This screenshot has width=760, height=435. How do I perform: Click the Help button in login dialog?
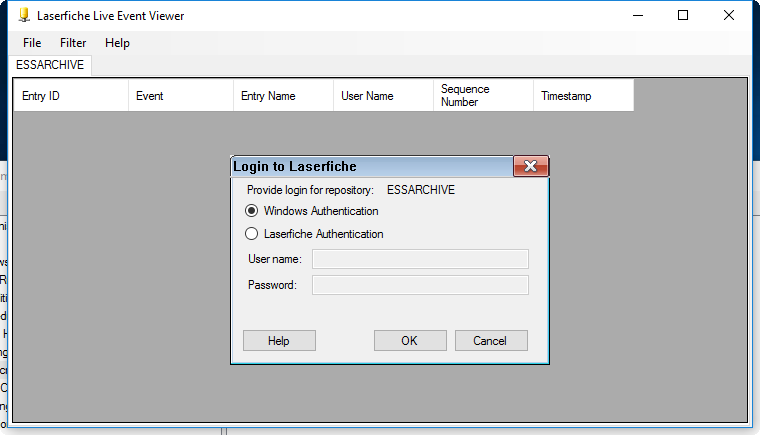279,340
